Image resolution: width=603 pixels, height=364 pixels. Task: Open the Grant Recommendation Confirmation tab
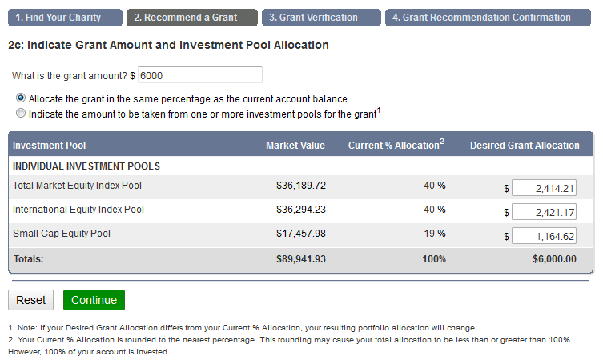coord(487,18)
